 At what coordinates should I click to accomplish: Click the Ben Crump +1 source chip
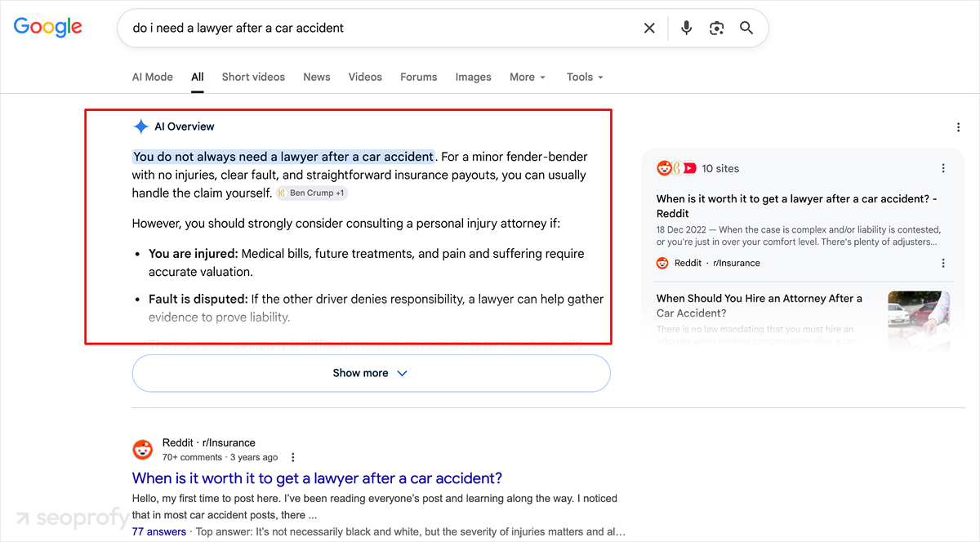click(x=312, y=193)
